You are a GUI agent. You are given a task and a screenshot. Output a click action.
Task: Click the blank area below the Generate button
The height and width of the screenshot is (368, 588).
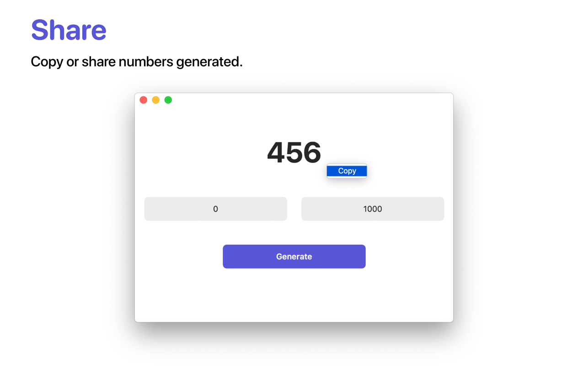pos(294,295)
